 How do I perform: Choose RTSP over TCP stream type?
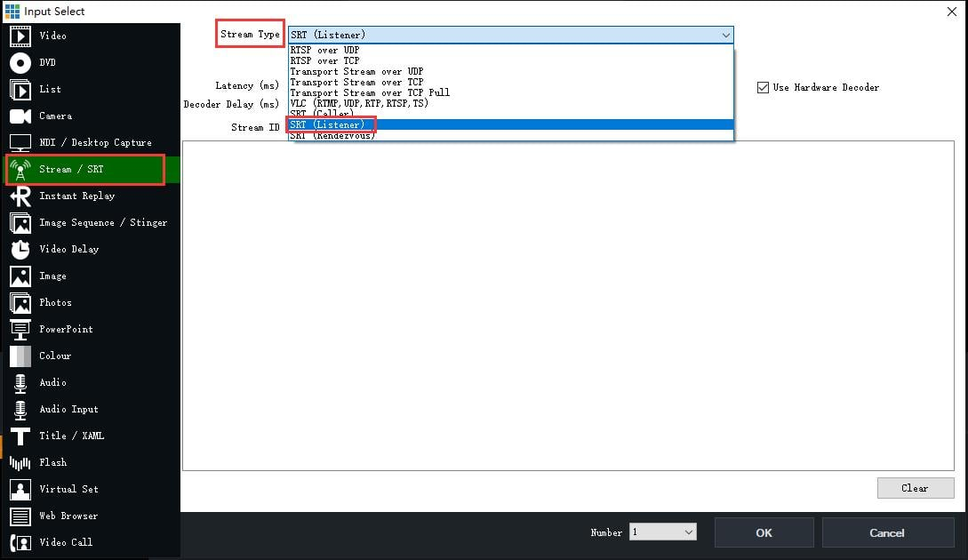[325, 60]
